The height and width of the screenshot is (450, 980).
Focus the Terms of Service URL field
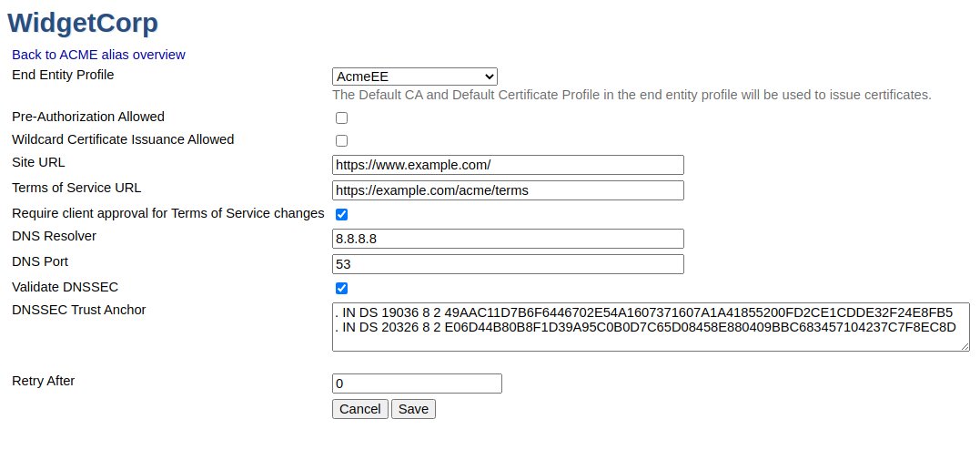pyautogui.click(x=508, y=190)
